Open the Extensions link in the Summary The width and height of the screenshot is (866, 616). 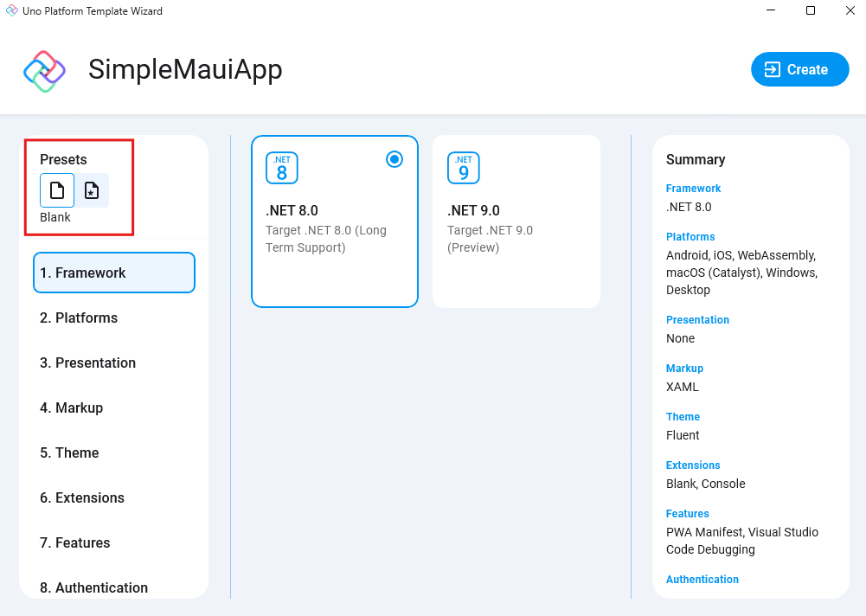692,465
